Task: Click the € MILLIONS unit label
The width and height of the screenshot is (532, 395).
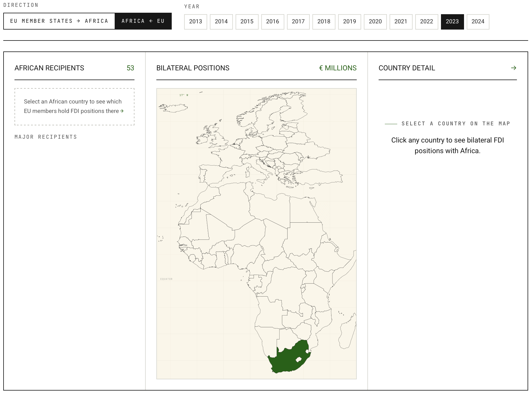Action: (338, 68)
